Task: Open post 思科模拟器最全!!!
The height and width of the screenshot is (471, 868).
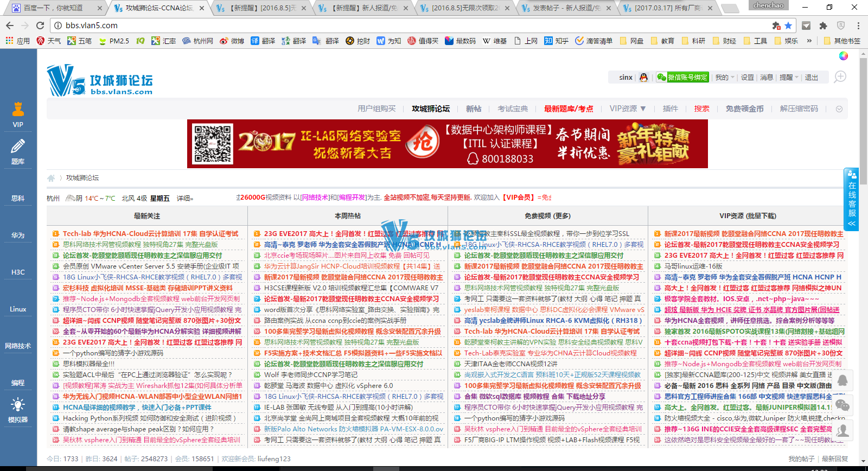Action: pyautogui.click(x=88, y=364)
